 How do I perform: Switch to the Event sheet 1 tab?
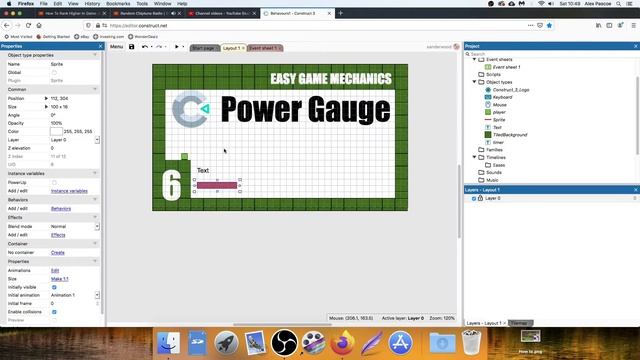click(x=265, y=48)
